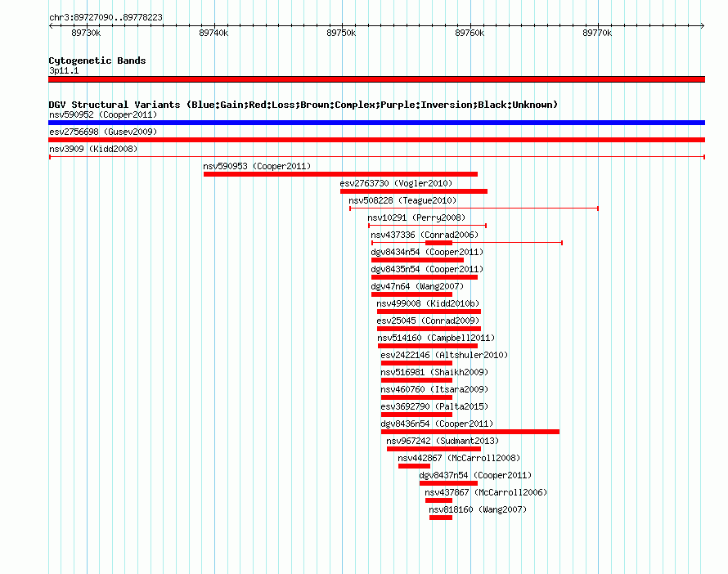Viewport: 728px width, 574px height.
Task: Click the red bar under nsv590953
Action: coord(340,174)
